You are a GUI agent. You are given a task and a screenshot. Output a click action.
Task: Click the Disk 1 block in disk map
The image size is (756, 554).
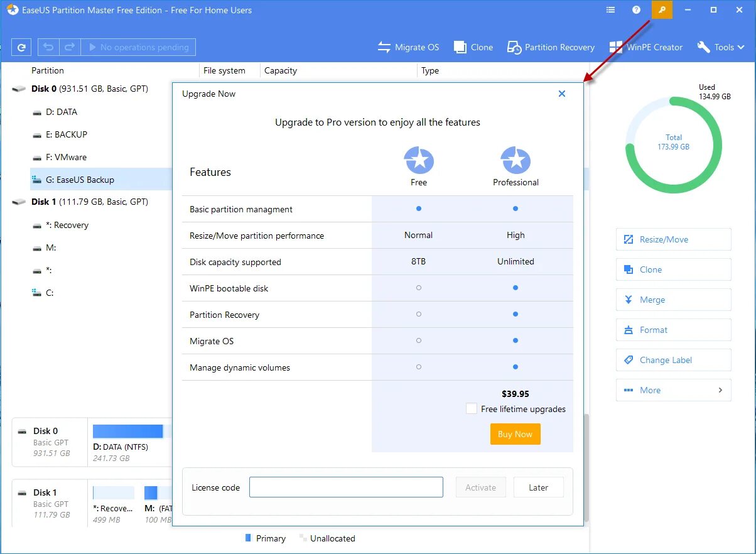pyautogui.click(x=50, y=503)
